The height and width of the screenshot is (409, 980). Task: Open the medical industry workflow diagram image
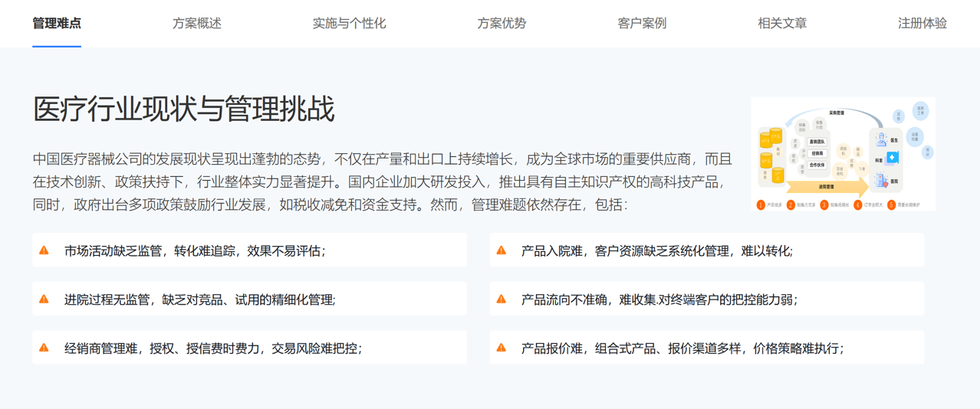point(843,154)
